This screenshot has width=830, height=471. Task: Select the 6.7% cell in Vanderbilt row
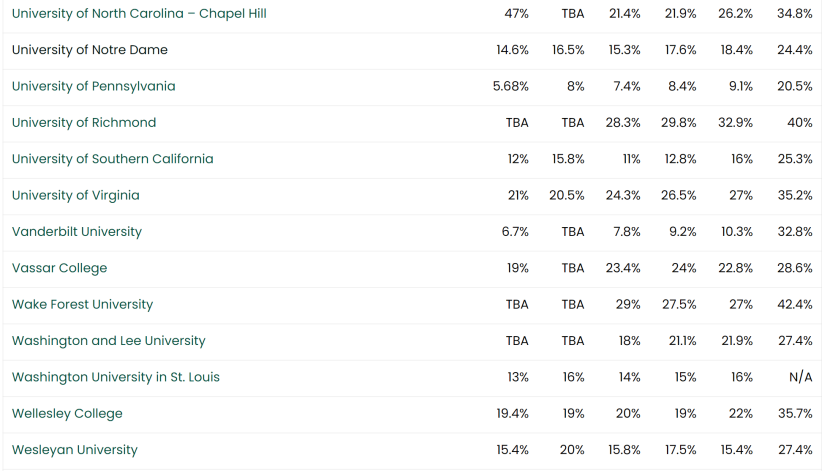[515, 232]
